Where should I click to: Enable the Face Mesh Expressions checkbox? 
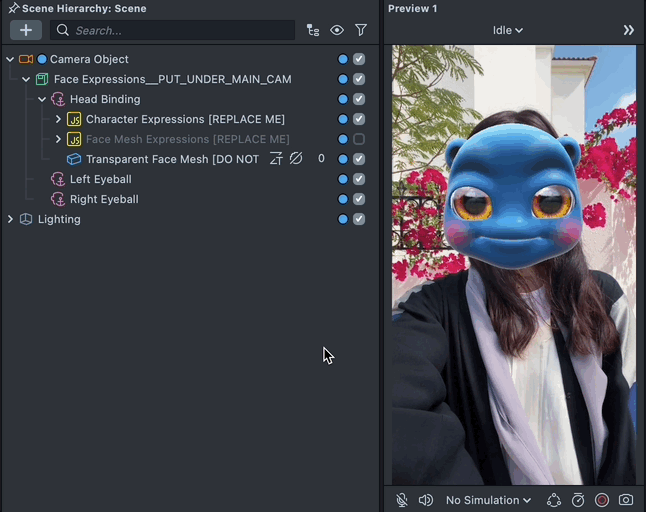359,139
